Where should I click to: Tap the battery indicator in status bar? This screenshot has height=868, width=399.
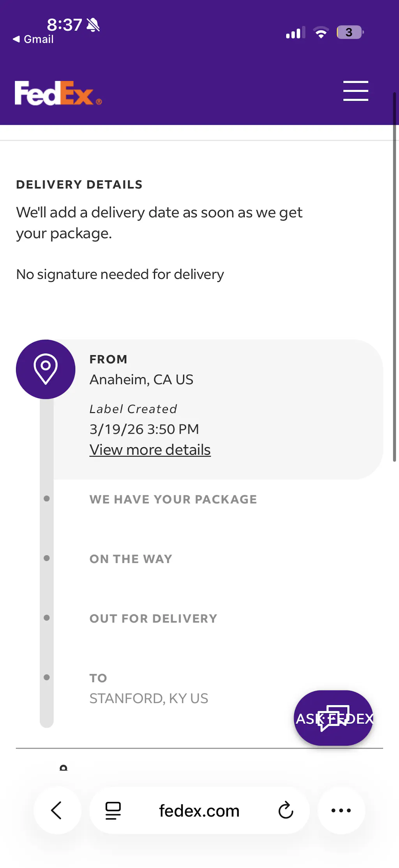point(350,32)
